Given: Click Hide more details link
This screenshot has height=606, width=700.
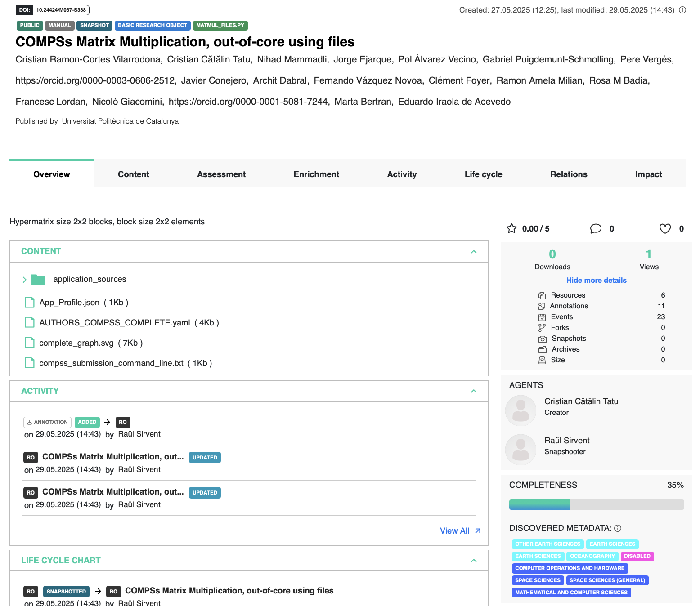Looking at the screenshot, I should click(x=597, y=280).
